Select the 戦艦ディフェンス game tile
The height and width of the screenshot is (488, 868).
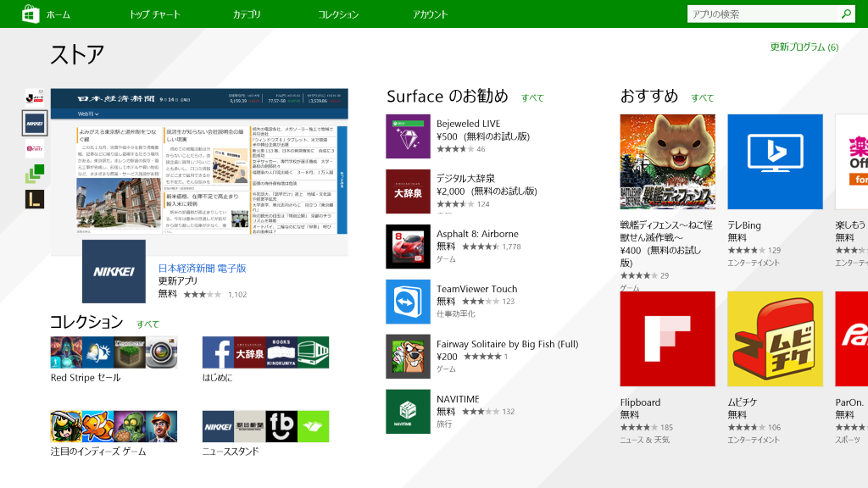pyautogui.click(x=667, y=161)
